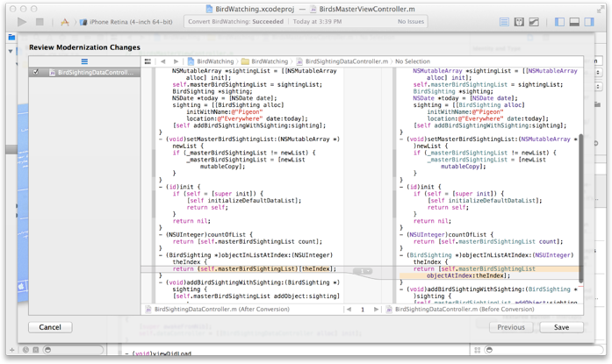Click Convert BirdWatching: Succeeded status
The width and height of the screenshot is (612, 364).
click(x=235, y=21)
